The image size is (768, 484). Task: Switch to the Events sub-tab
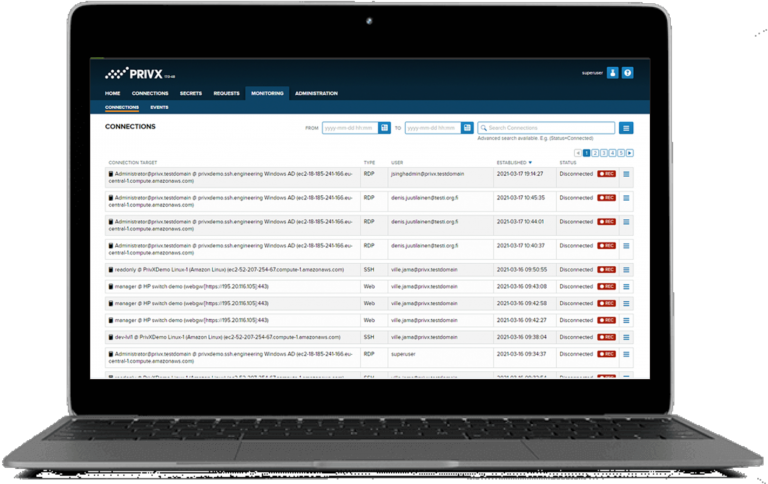coord(159,106)
